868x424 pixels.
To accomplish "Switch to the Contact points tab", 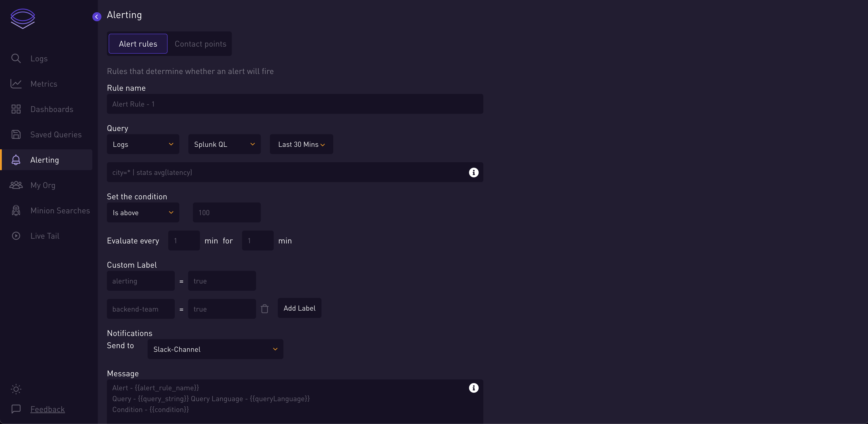I will click(200, 43).
